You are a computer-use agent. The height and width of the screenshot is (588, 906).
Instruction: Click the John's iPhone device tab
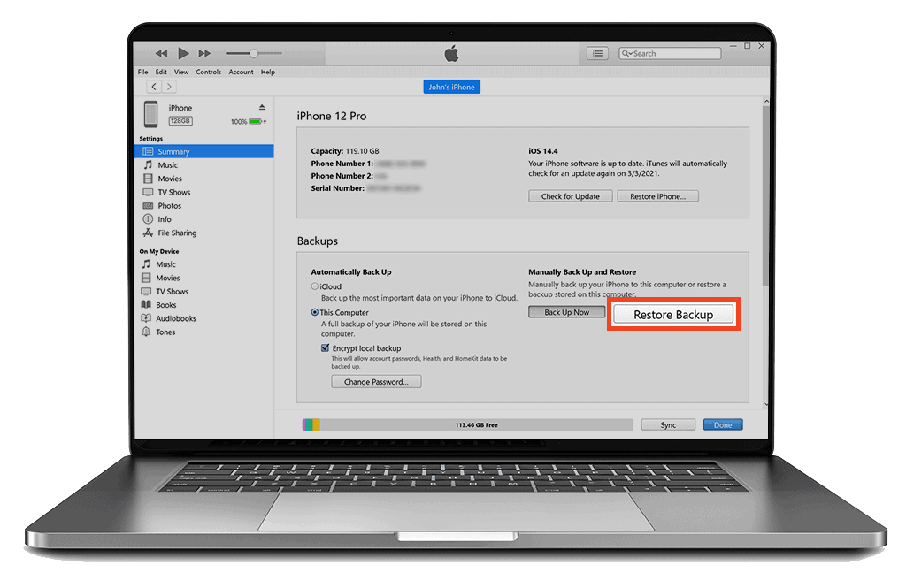(x=451, y=87)
